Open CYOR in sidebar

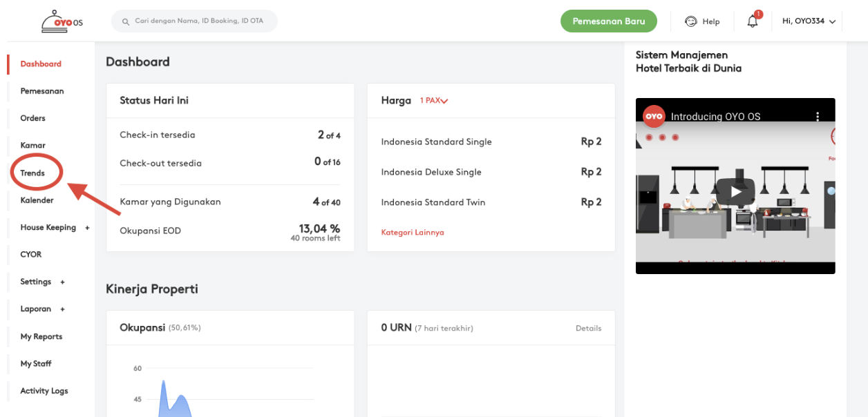(x=31, y=255)
